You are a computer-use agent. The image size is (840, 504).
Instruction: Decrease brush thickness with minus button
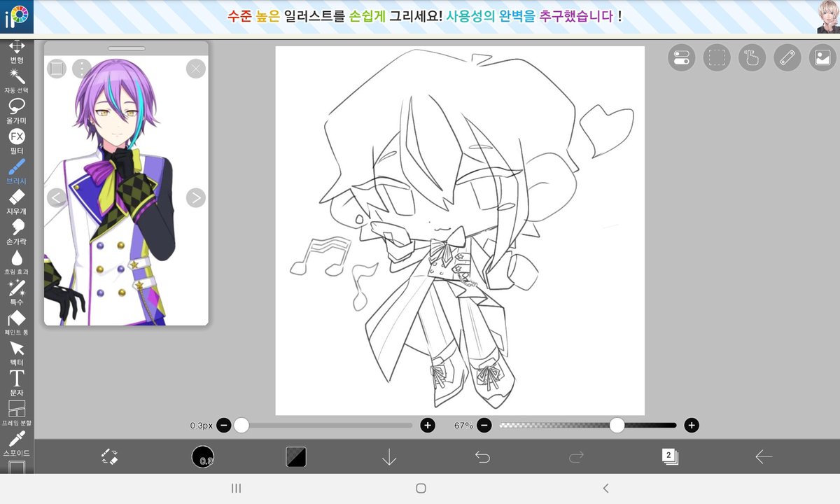[224, 425]
